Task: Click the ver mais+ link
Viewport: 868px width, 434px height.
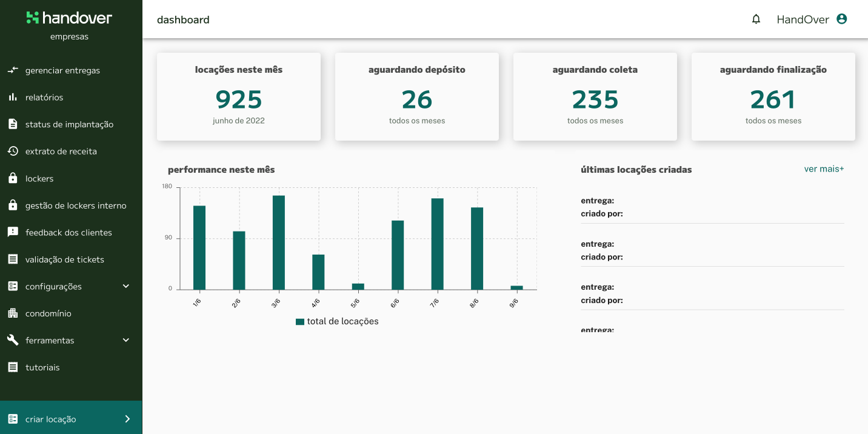Action: coord(824,169)
